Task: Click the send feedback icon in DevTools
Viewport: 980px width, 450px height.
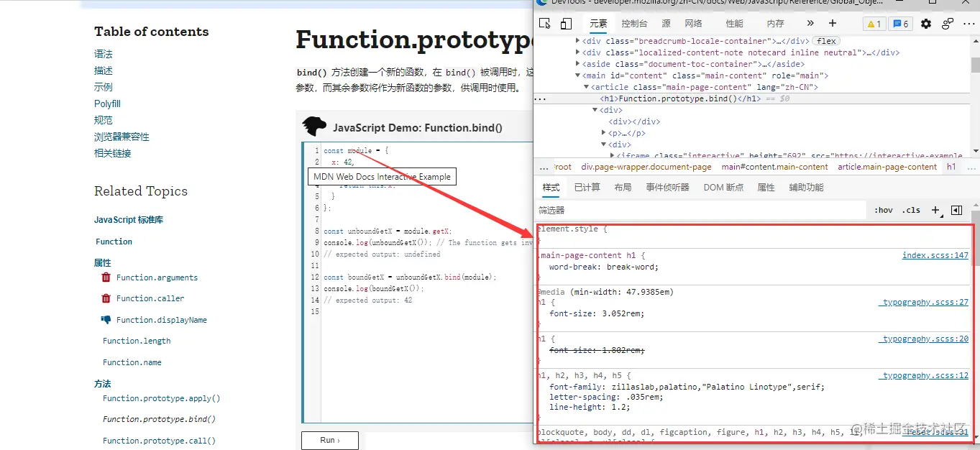Action: (948, 24)
